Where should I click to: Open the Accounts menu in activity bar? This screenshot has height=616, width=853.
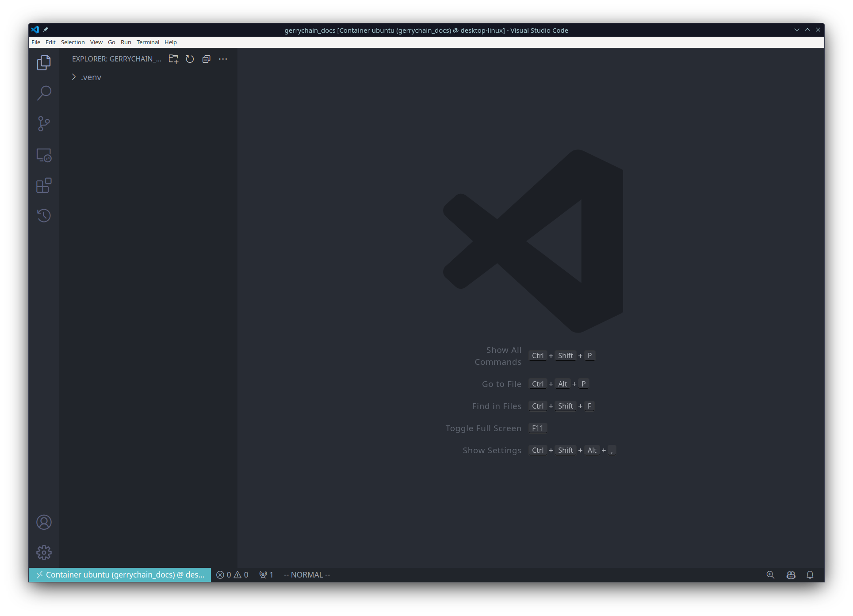click(43, 522)
